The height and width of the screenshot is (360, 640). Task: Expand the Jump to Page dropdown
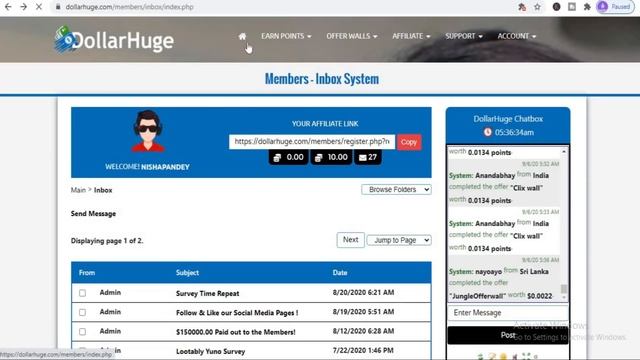tap(399, 240)
